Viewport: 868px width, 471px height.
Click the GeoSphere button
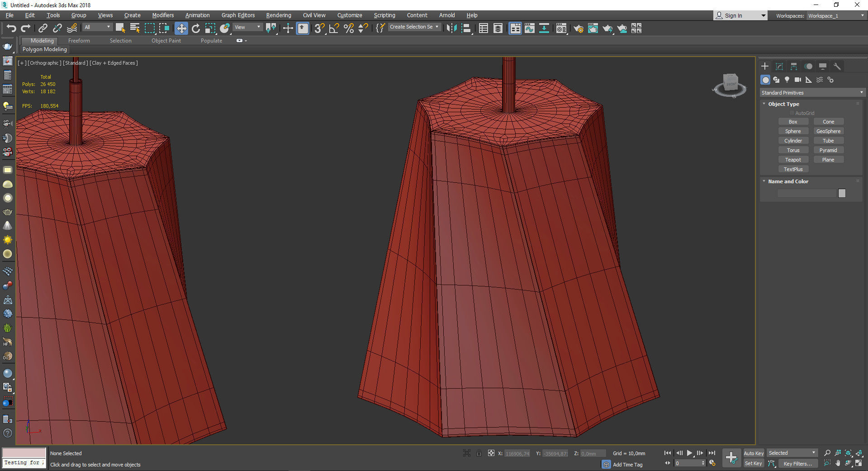click(x=828, y=131)
